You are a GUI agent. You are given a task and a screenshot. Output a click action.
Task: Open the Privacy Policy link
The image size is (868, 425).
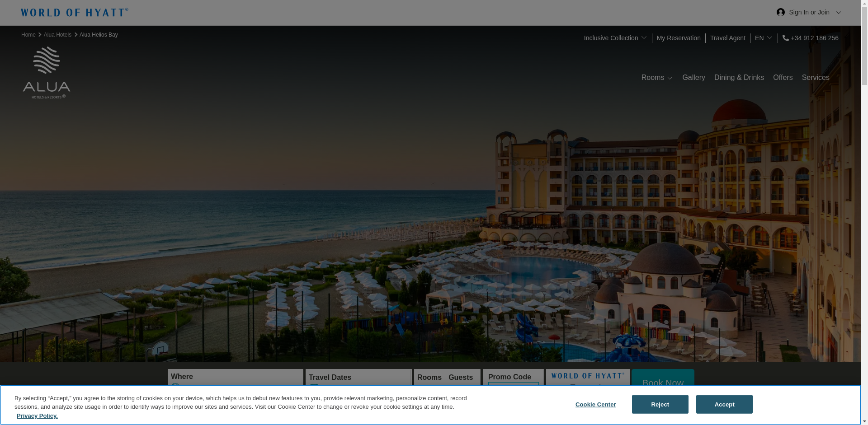coord(37,416)
